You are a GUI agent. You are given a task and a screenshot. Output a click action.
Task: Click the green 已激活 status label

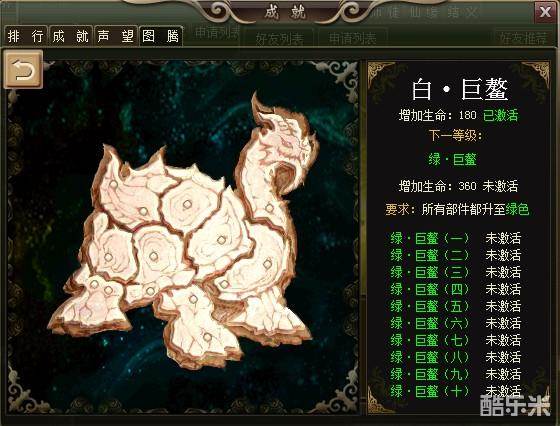click(500, 115)
